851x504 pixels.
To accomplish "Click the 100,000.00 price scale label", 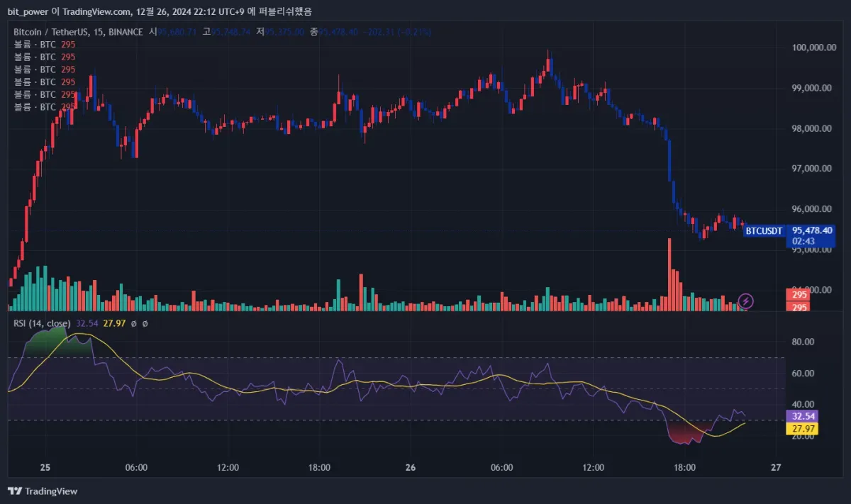I will (x=813, y=47).
